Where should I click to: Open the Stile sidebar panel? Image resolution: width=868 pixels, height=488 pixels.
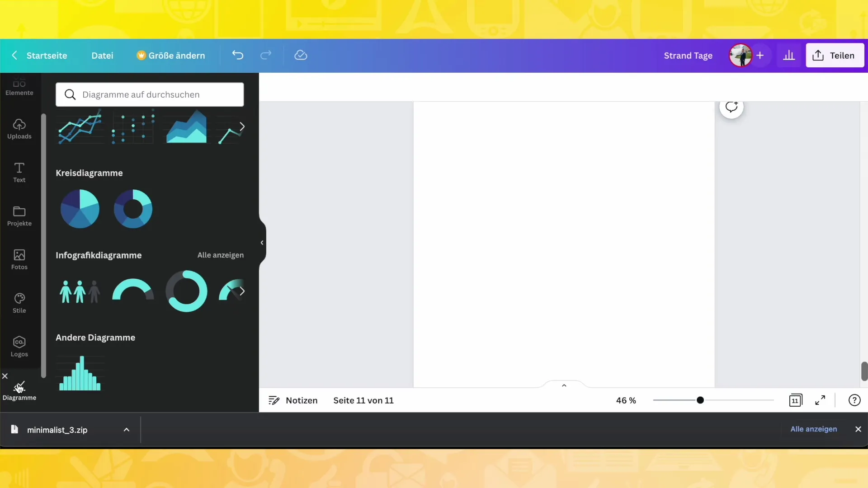[x=19, y=303]
